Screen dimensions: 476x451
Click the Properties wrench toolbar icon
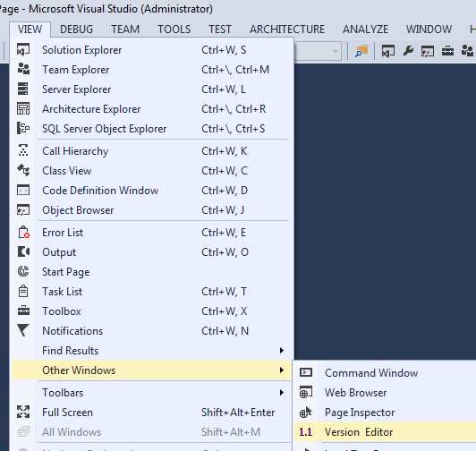tap(408, 51)
